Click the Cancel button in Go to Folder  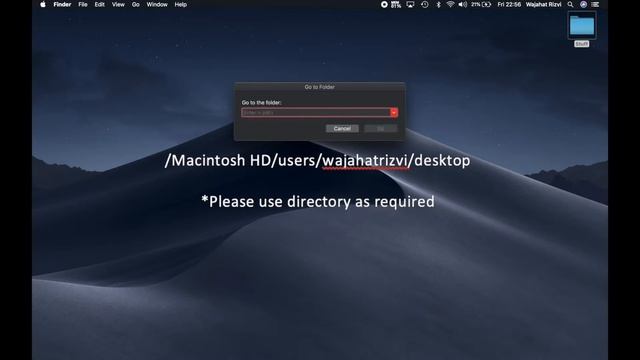click(x=342, y=129)
